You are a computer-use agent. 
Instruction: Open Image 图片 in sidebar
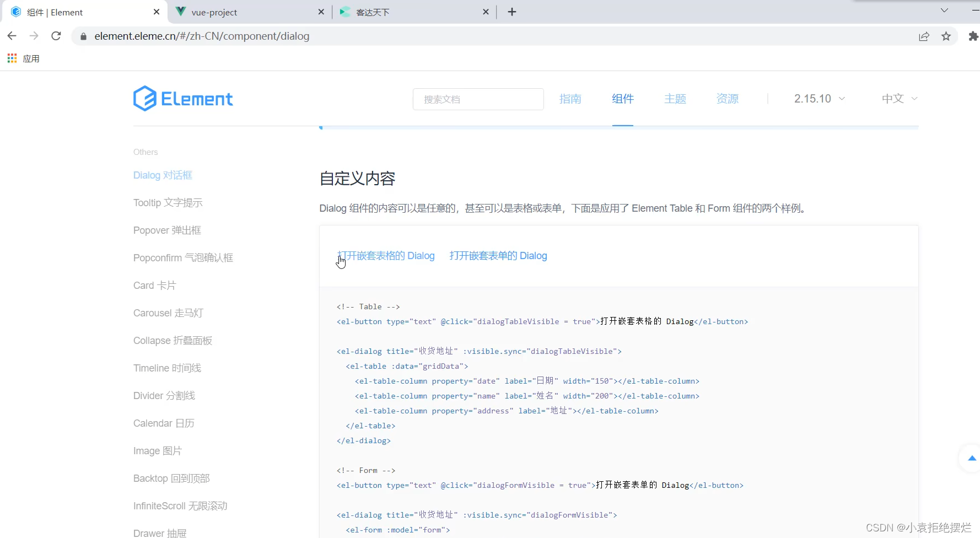click(x=158, y=451)
